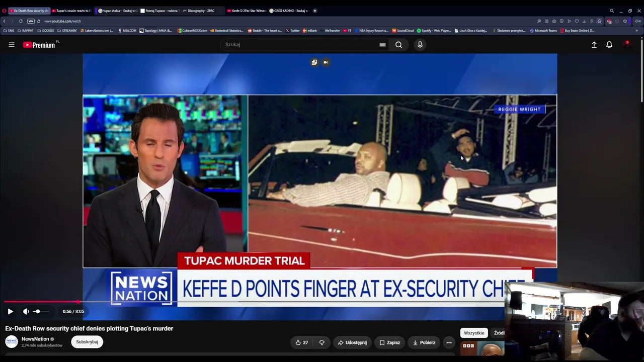Switch to the Keefe D 2Pac Star Witness tab

pos(246,11)
